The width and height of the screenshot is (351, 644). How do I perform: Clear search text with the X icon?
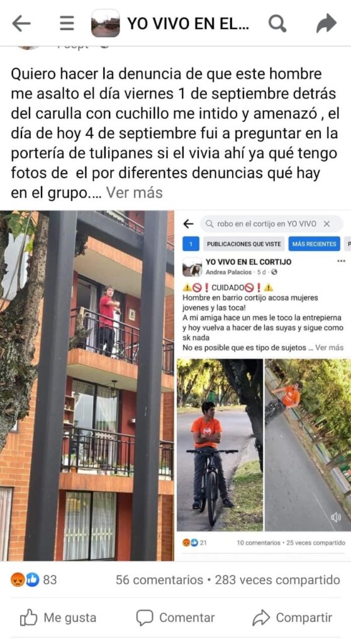(x=326, y=224)
